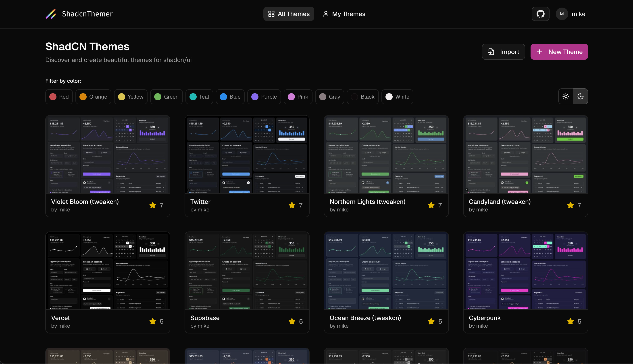The width and height of the screenshot is (633, 364).
Task: Open the GitHub repository icon
Action: (x=540, y=14)
